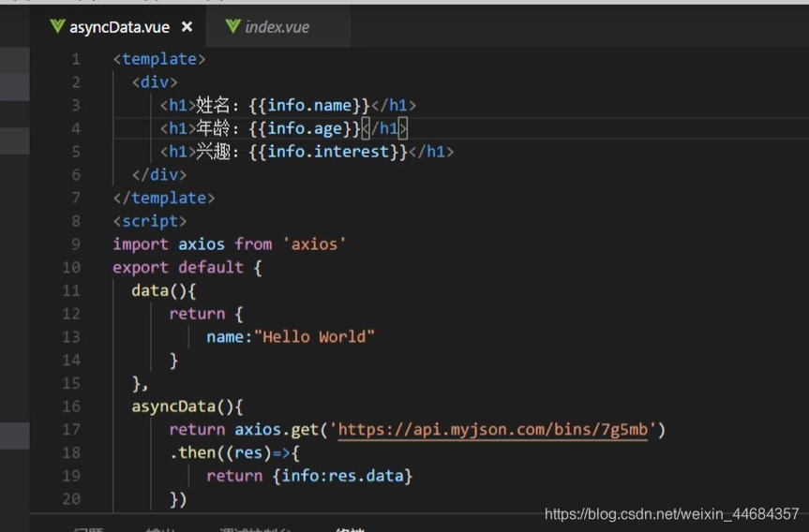The image size is (809, 532).
Task: Click opening div tag on line 2
Action: coord(155,82)
